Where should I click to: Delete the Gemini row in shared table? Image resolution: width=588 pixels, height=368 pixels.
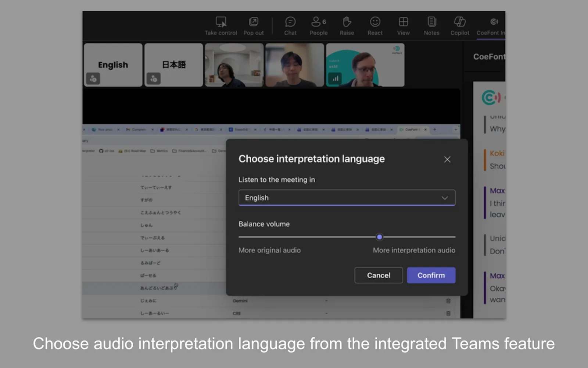[x=448, y=301]
